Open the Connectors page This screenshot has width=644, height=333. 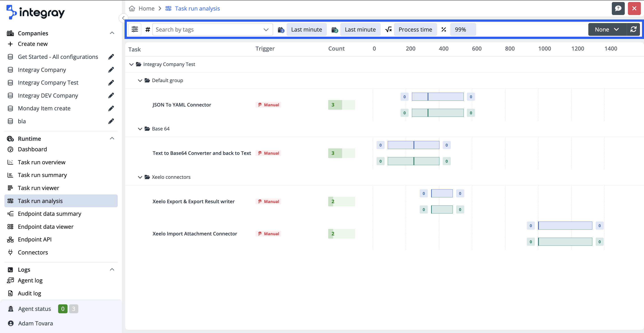coord(33,252)
